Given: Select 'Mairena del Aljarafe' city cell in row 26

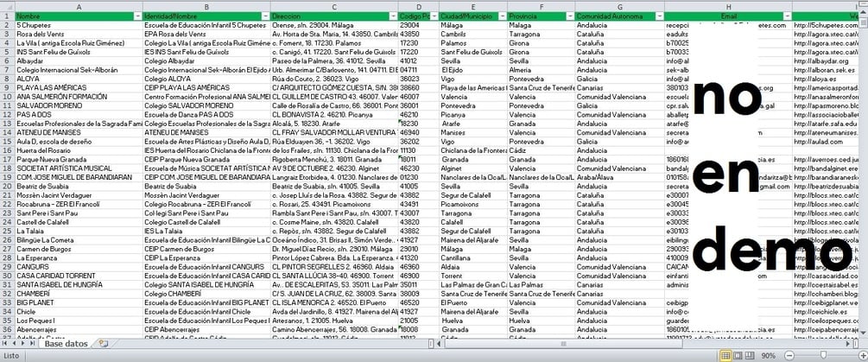Looking at the screenshot, I should click(x=473, y=240).
